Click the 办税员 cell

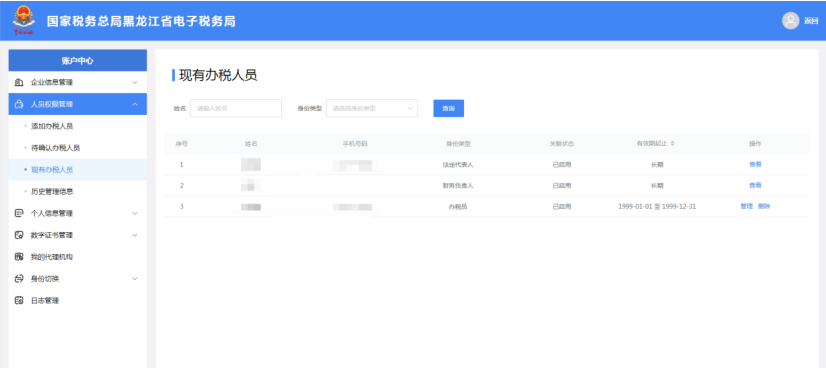tap(458, 206)
